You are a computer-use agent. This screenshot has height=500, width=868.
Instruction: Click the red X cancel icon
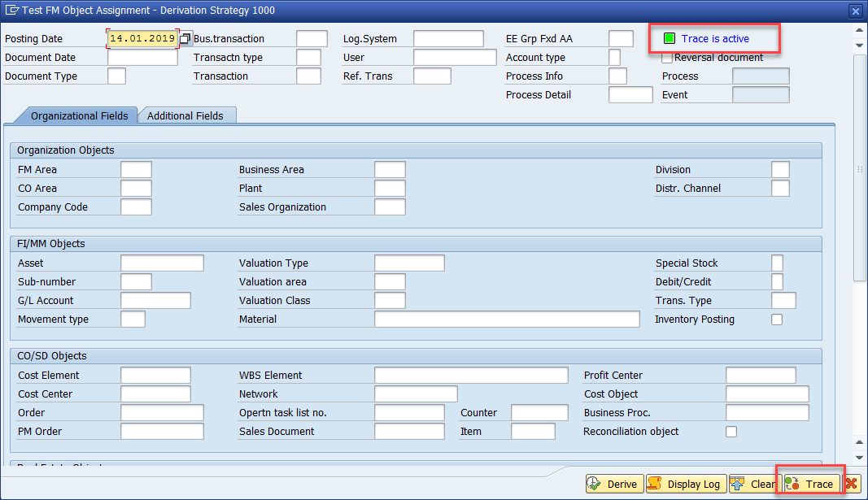[852, 484]
